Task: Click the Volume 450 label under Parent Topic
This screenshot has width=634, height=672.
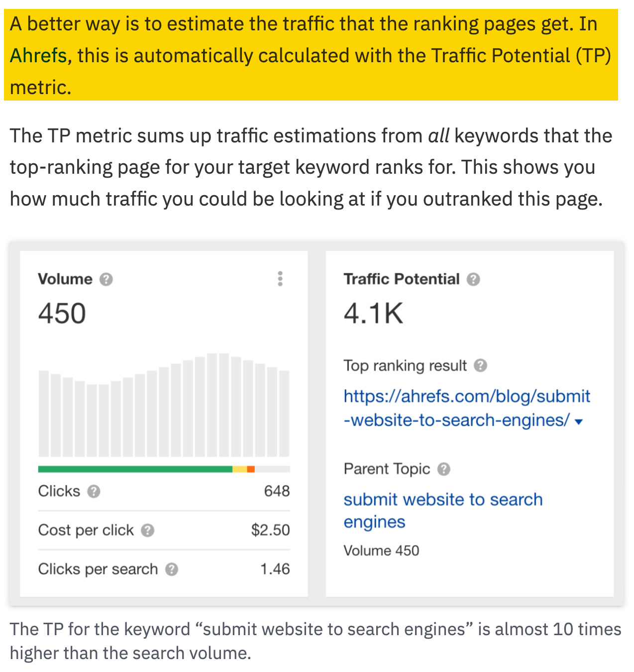Action: click(x=381, y=551)
